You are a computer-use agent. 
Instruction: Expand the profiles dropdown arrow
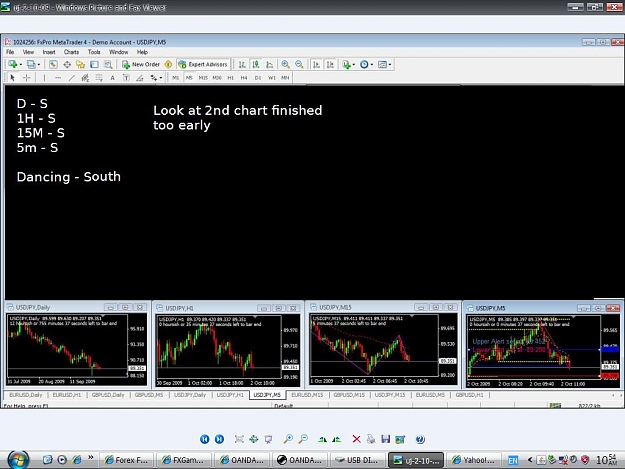(39, 65)
